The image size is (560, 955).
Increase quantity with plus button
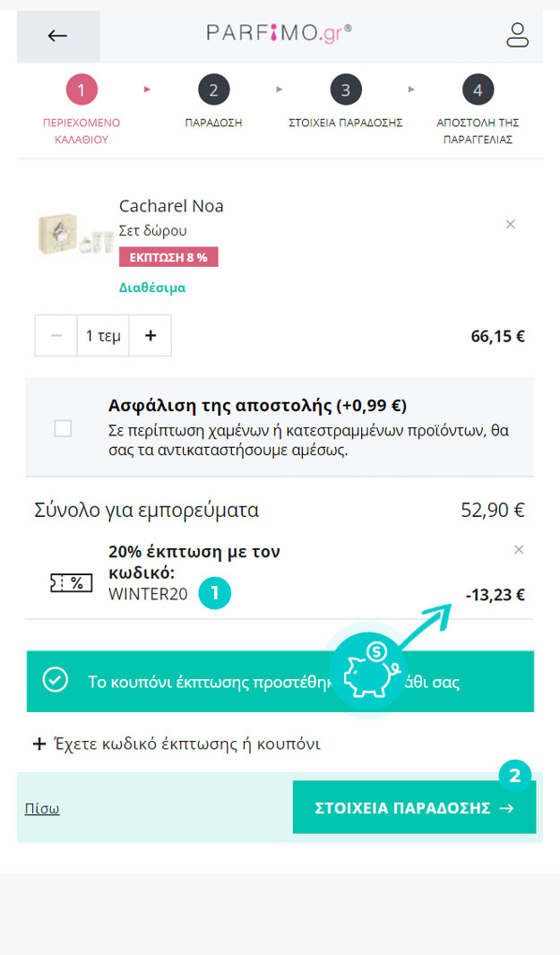[x=151, y=335]
